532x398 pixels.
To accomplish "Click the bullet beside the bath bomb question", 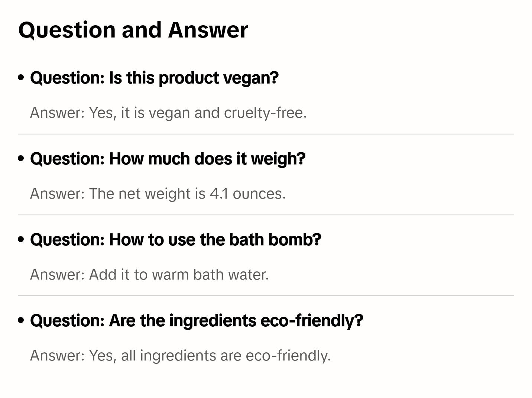I will (21, 239).
